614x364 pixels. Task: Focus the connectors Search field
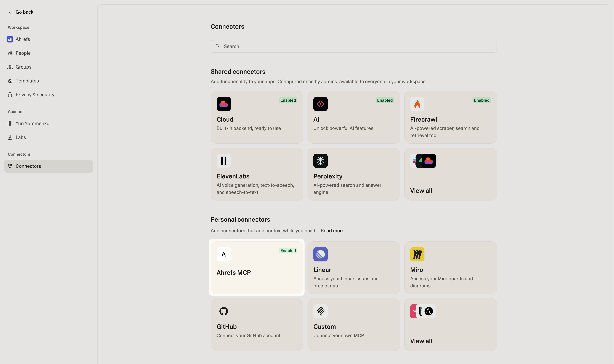(x=354, y=46)
